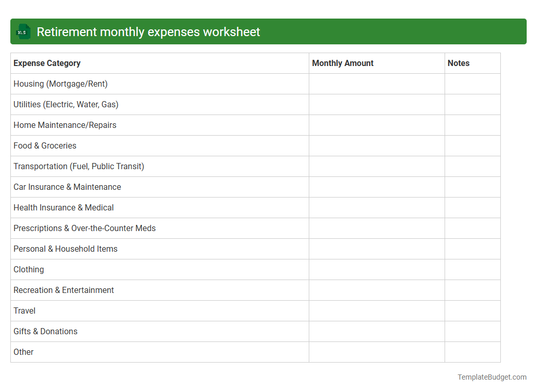Click the Monthly Amount column header
This screenshot has width=537, height=392.
click(342, 63)
